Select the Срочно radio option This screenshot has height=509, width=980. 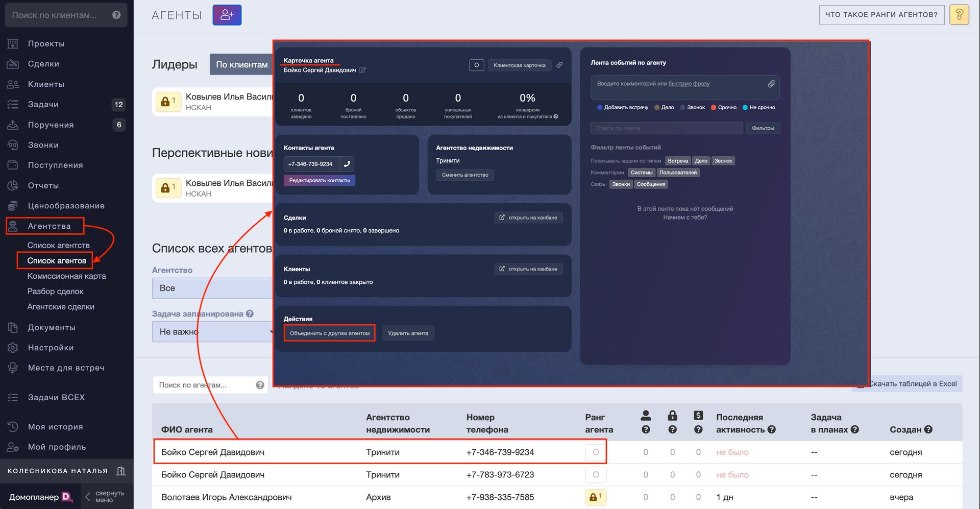tap(714, 108)
